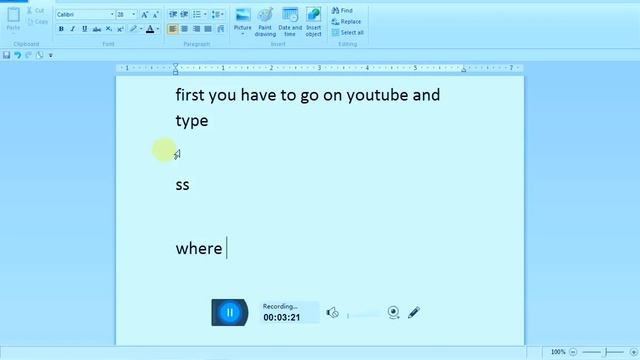Insert a Picture from the ribbon

(242, 19)
